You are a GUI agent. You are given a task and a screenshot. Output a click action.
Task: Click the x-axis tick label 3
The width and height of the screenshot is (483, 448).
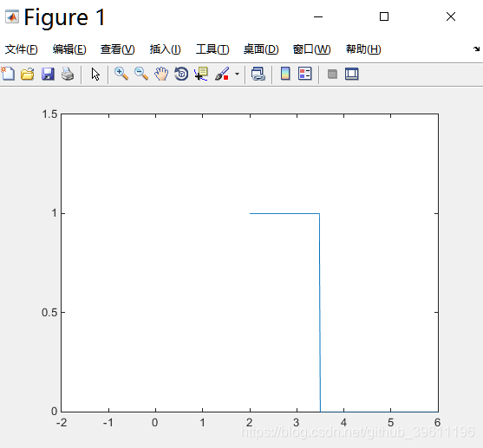[x=297, y=423]
